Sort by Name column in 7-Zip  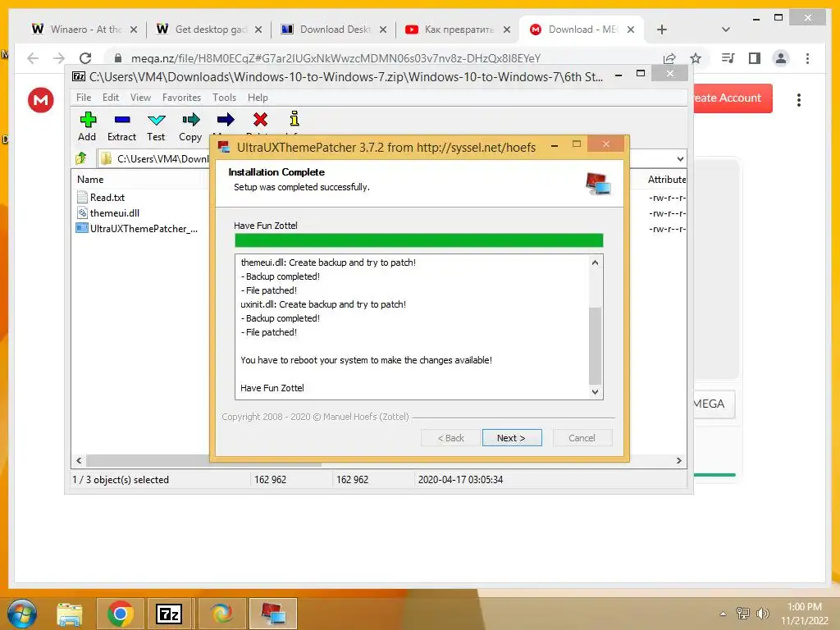pyautogui.click(x=90, y=180)
